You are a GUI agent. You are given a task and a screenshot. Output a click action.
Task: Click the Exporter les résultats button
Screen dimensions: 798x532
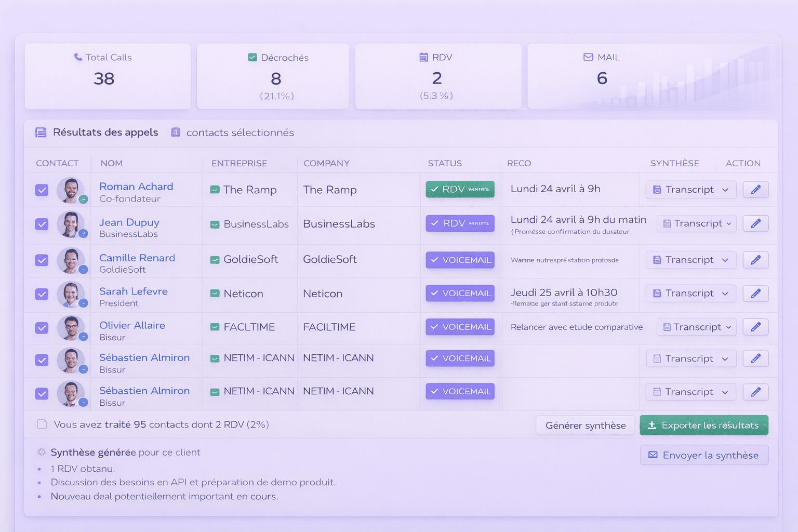coord(704,425)
